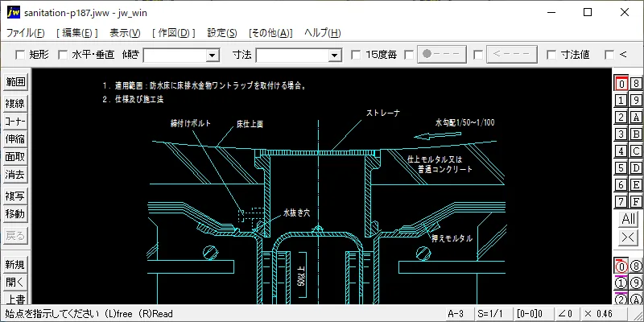Screen dimensions: 644x322
Task: Select layer 1 button
Action: pyautogui.click(x=621, y=100)
